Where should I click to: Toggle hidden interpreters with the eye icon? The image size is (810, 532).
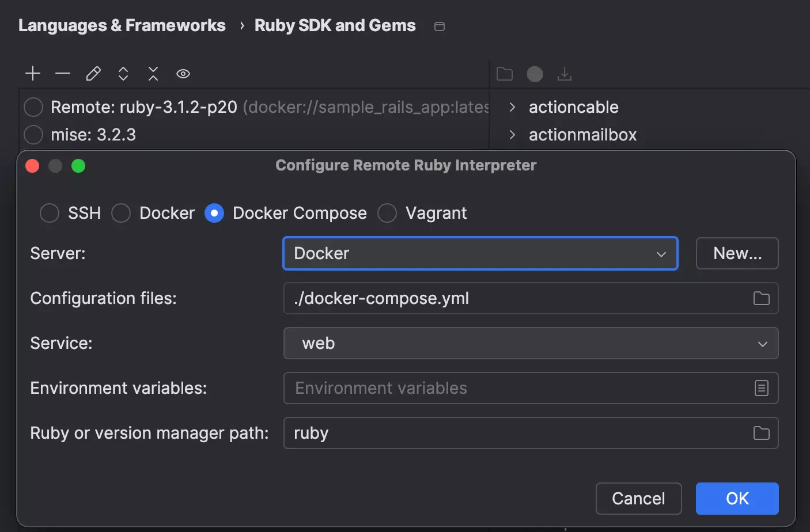pyautogui.click(x=183, y=74)
